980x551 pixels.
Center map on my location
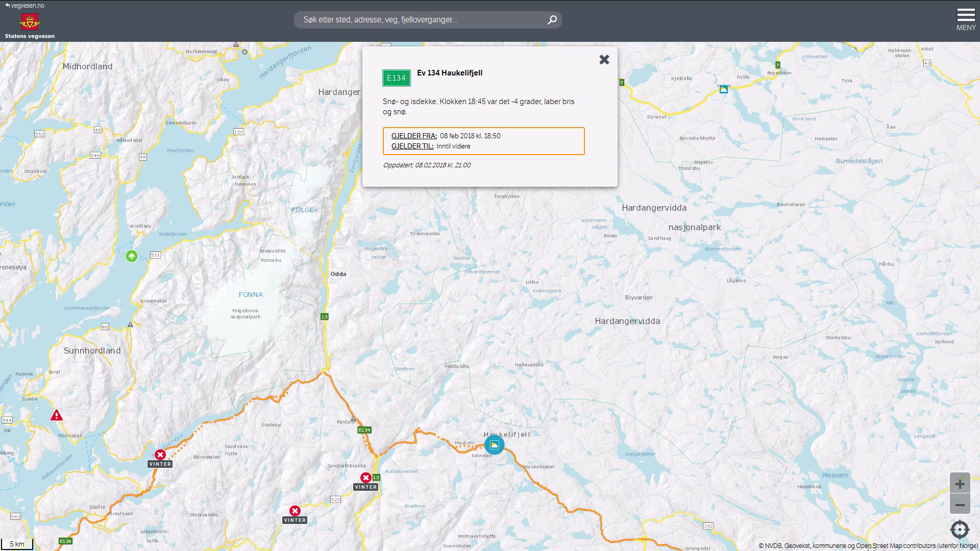coord(960,530)
